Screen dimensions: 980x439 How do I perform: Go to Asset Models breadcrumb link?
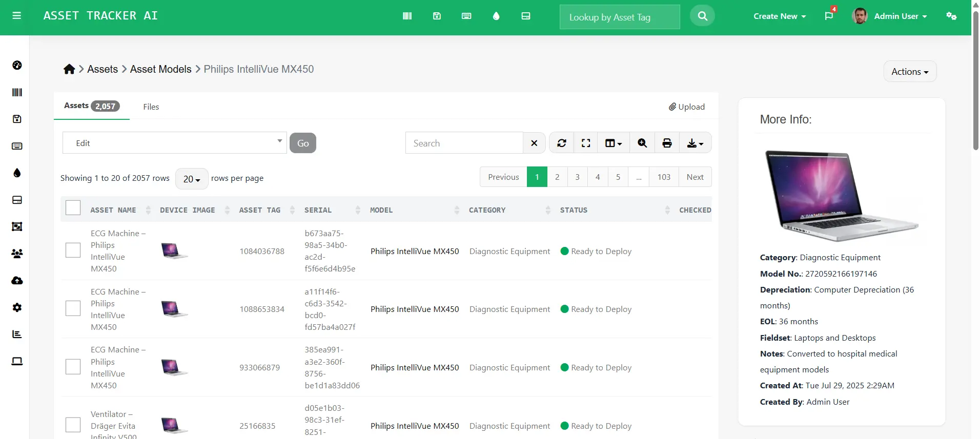160,69
